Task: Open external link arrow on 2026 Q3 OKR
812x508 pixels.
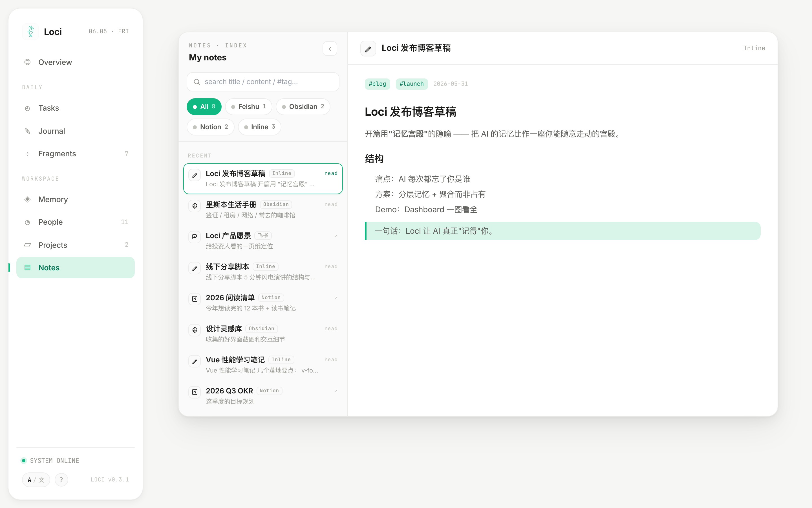Action: point(336,391)
